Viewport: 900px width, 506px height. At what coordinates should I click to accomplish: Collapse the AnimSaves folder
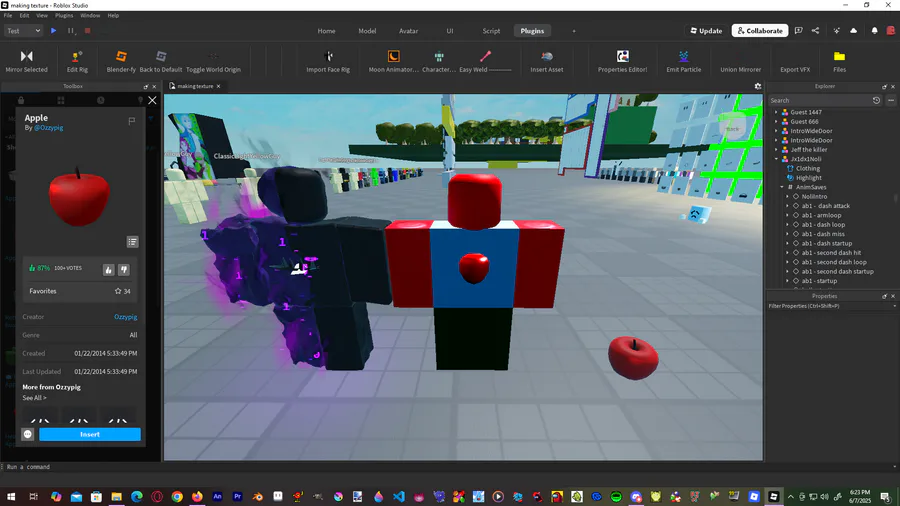click(x=782, y=187)
